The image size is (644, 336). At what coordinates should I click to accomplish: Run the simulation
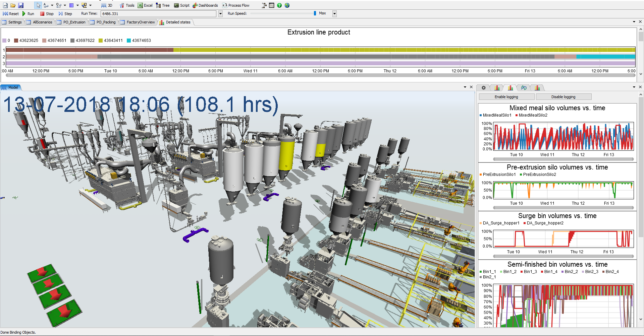tap(28, 14)
